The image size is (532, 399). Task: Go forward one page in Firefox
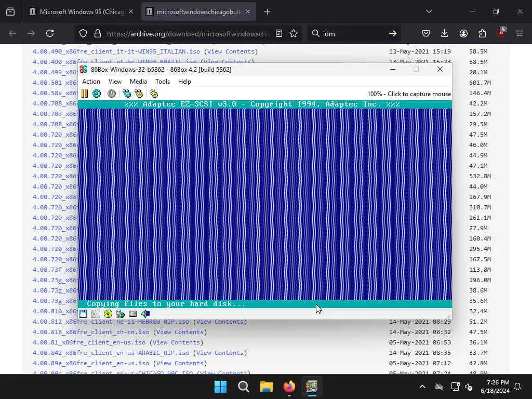[31, 34]
